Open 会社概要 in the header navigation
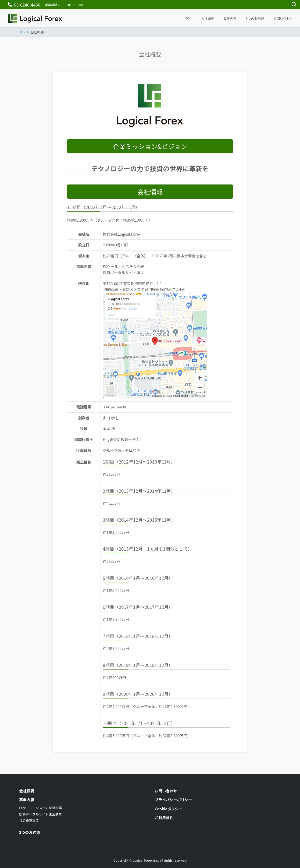Viewport: 300px width, 868px height. coord(207,18)
